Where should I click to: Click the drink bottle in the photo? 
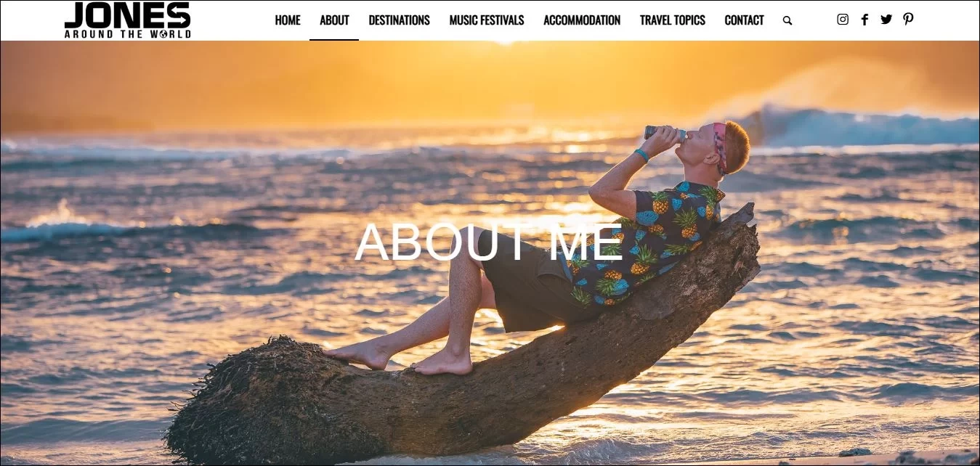tap(664, 132)
